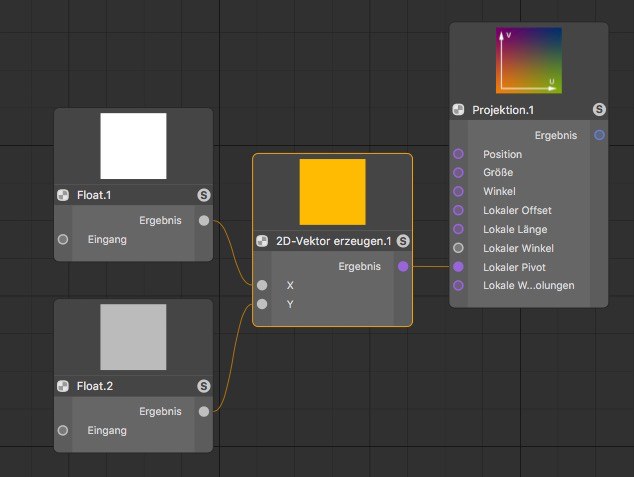
Task: Click the Lokaler Pivot label
Action: tap(514, 267)
